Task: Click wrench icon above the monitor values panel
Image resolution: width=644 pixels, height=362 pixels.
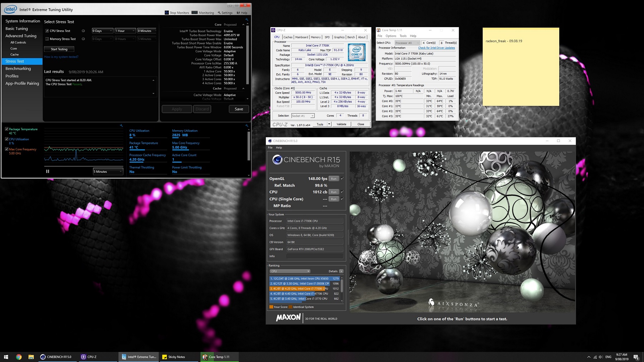Action: tap(247, 126)
